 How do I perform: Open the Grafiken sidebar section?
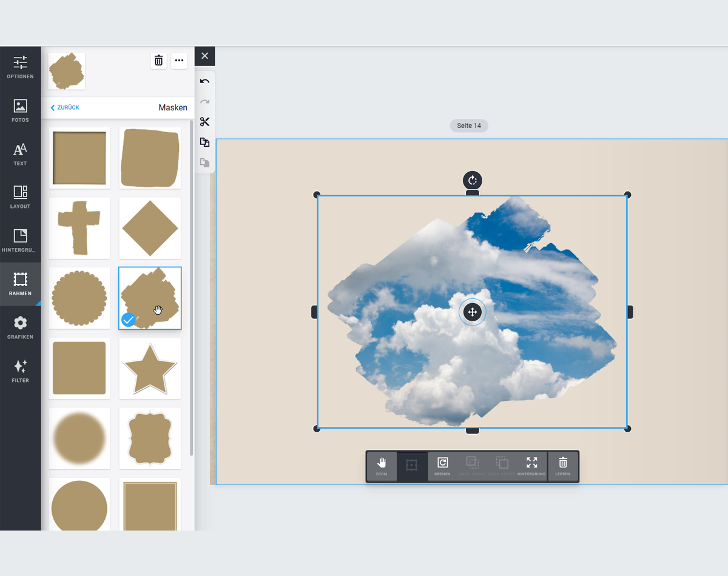(x=20, y=328)
